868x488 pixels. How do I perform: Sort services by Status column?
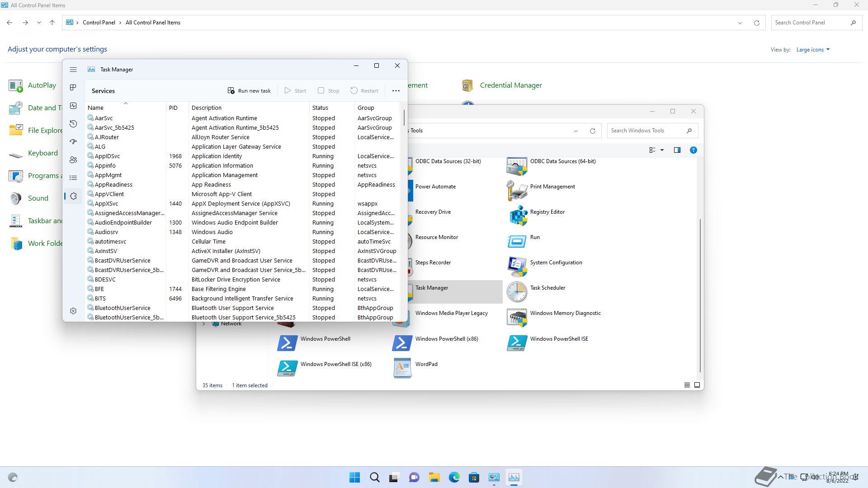tap(320, 108)
